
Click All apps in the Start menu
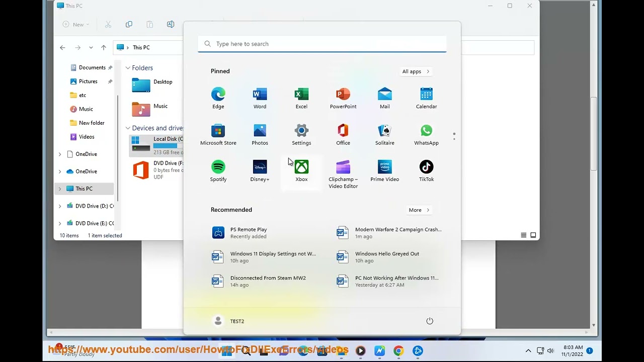coord(416,71)
